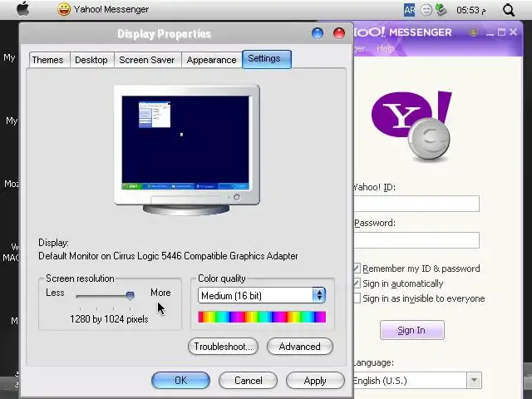
Task: Click the grey smiley status icon in menu bar
Action: coord(426,10)
